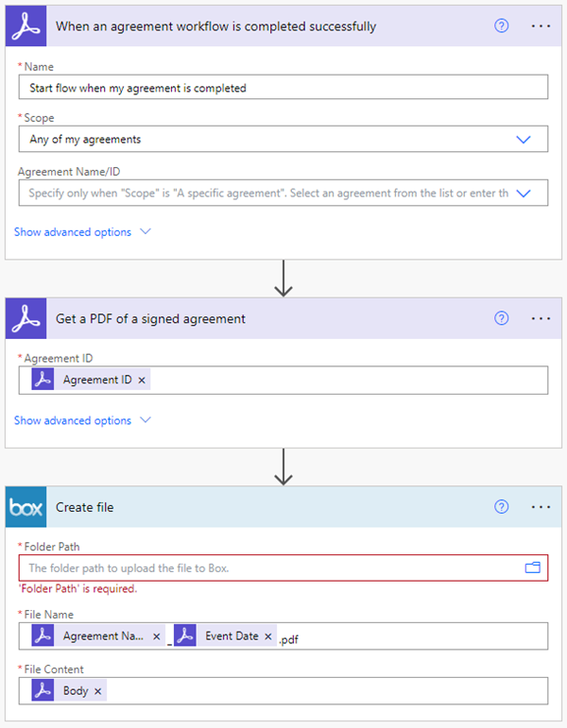Image resolution: width=567 pixels, height=728 pixels.
Task: Click the Box logo on Create file
Action: tap(26, 508)
